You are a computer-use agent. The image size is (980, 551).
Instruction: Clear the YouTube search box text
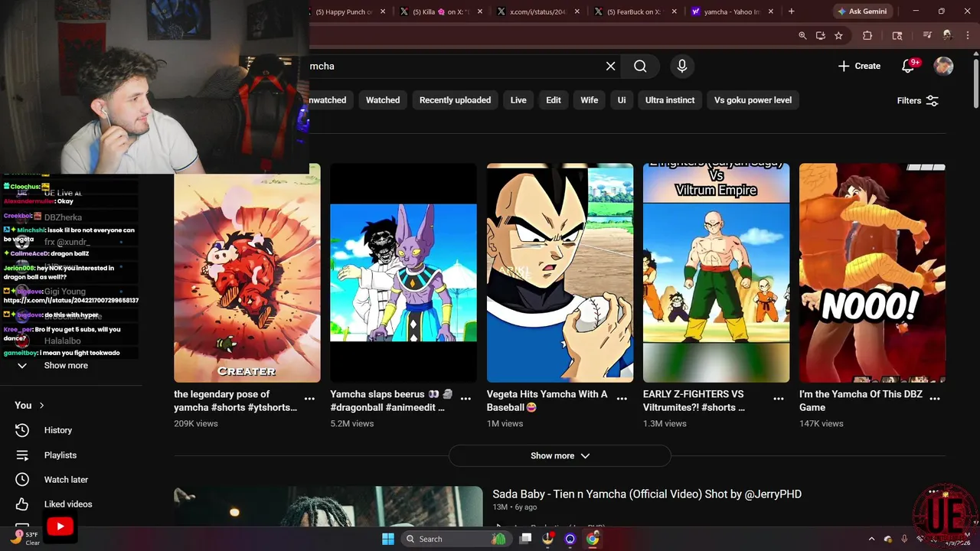[x=610, y=67]
